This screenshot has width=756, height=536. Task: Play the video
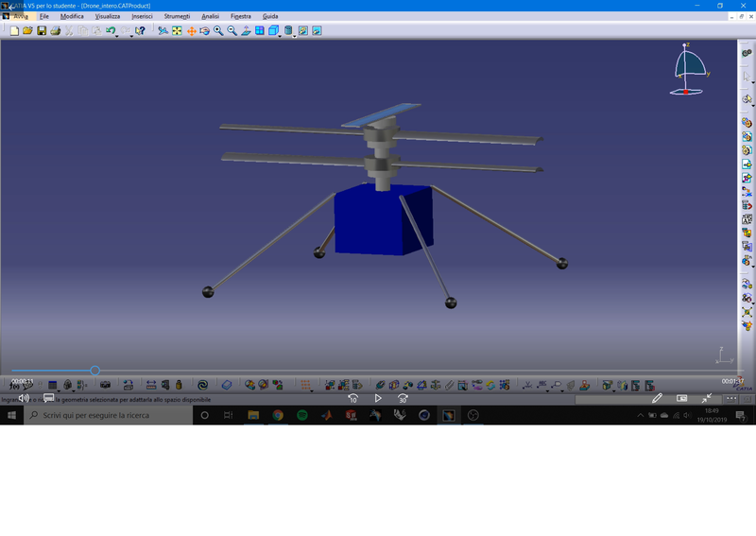[378, 398]
